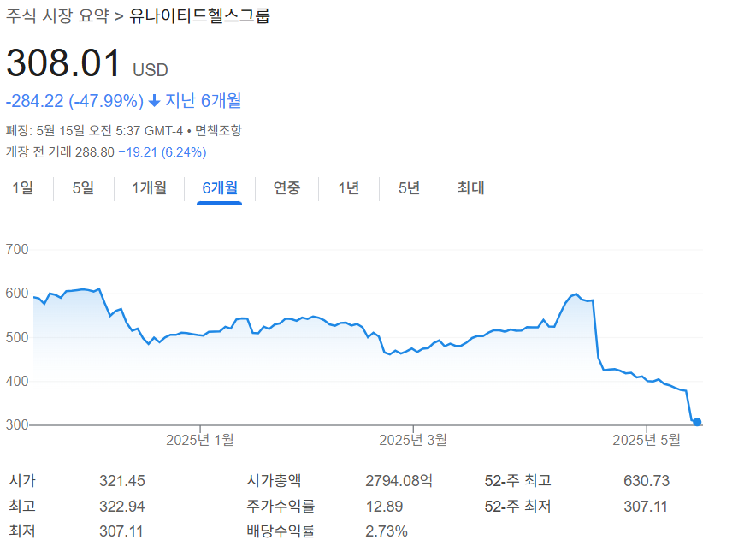Select the 1년 chart range
The image size is (756, 552).
tap(348, 188)
